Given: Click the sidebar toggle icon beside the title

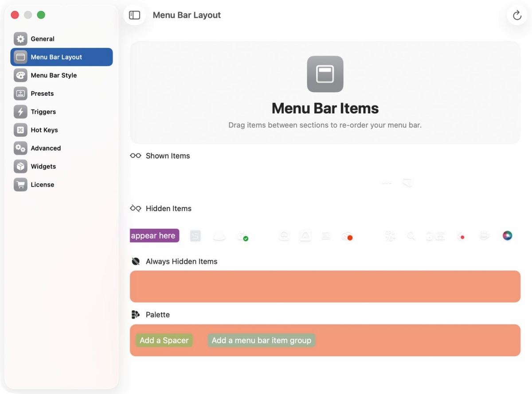Looking at the screenshot, I should click(x=134, y=15).
